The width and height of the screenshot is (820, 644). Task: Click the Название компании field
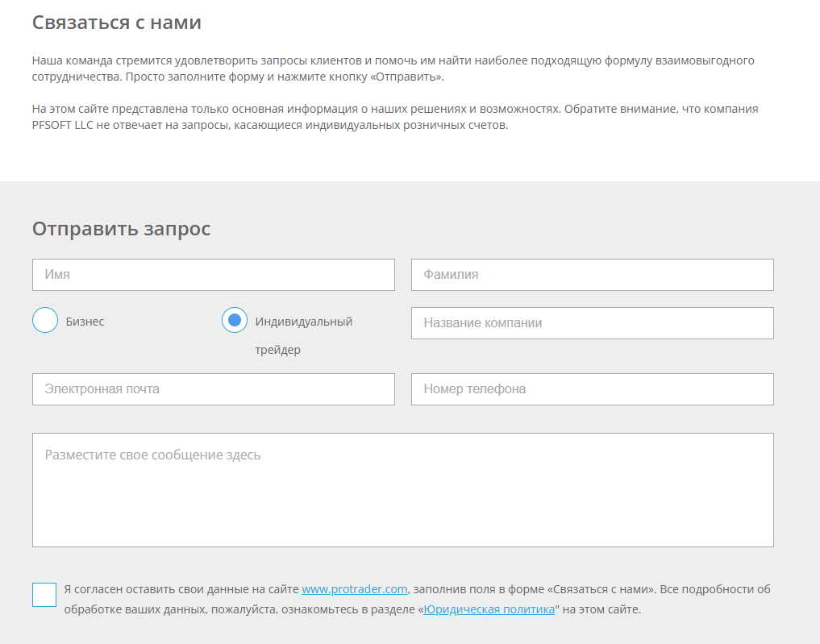coord(593,323)
